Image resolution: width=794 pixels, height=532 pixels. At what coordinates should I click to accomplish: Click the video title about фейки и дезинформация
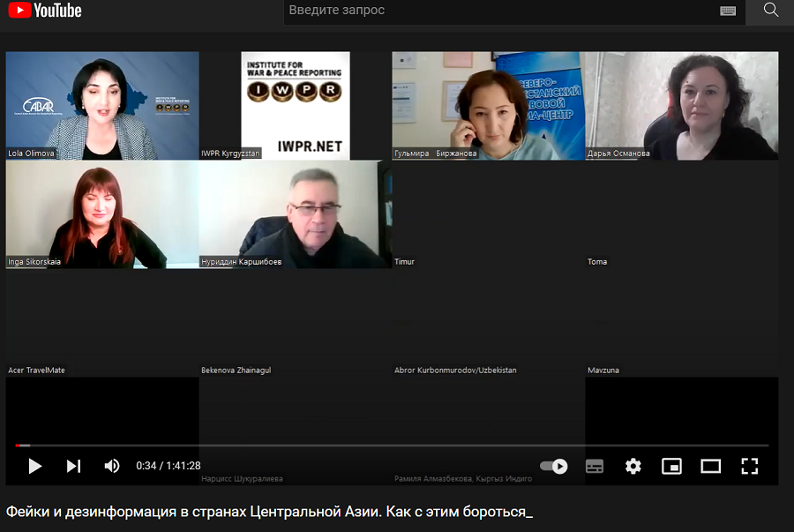pos(270,512)
